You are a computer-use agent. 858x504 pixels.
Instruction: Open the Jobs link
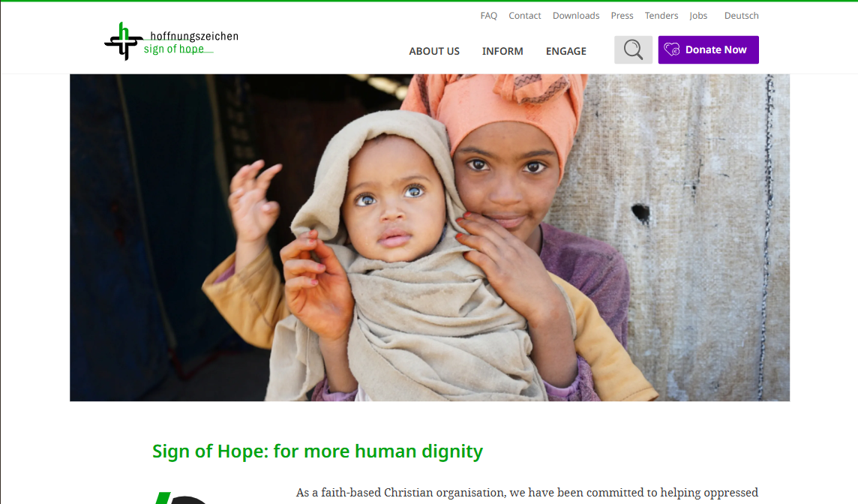pos(698,15)
